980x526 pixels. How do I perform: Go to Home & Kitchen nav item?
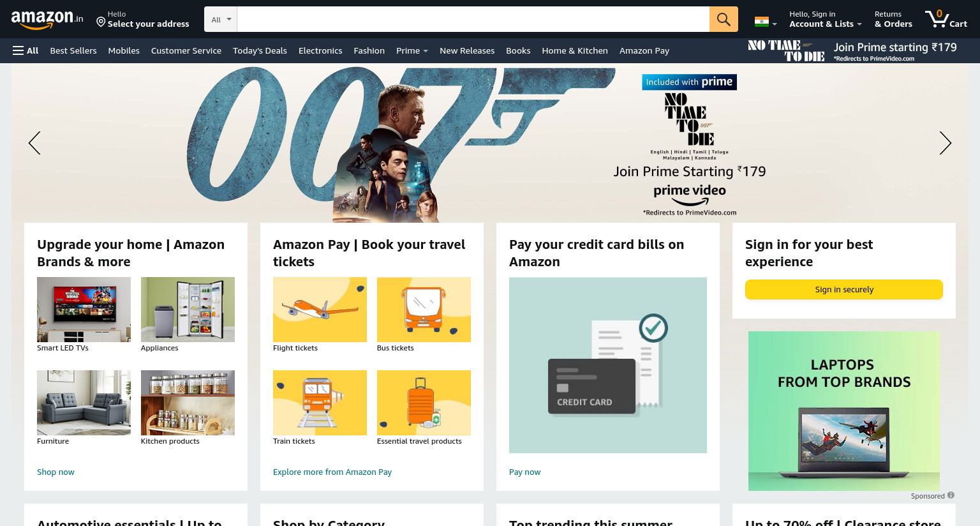[x=575, y=50]
